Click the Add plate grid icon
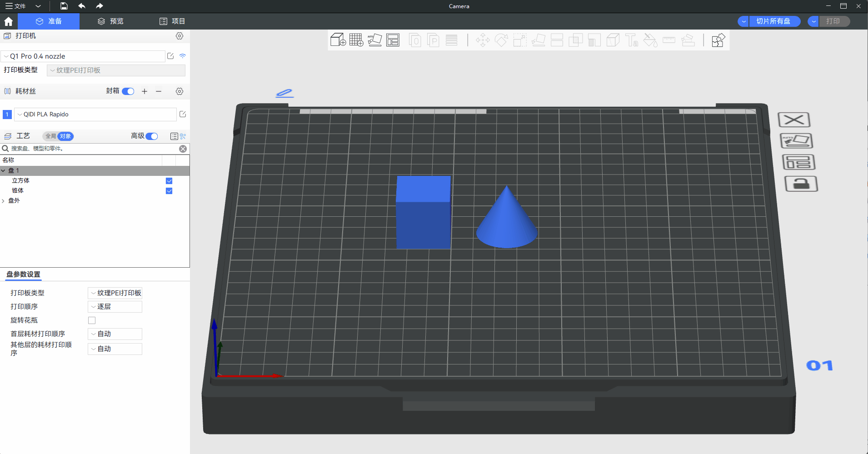Viewport: 868px width, 454px height. (x=356, y=40)
